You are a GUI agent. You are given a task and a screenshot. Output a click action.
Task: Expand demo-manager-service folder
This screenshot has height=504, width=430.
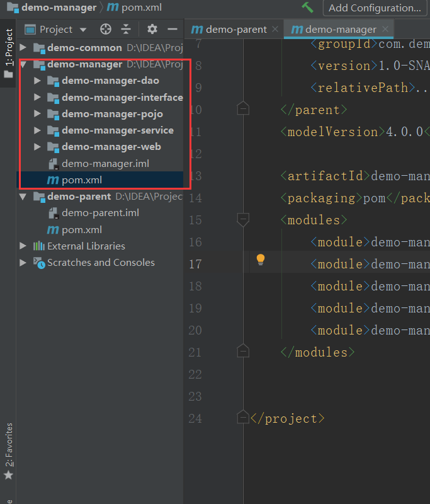[x=37, y=130]
